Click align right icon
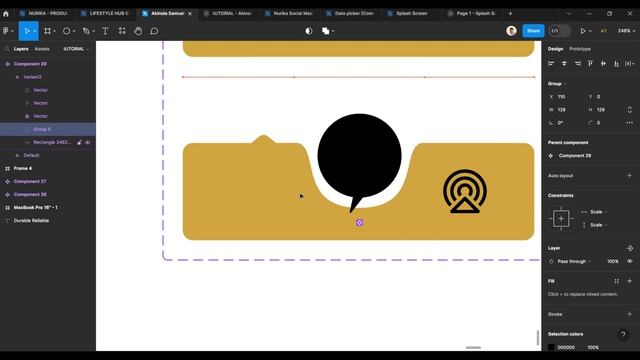This screenshot has height=360, width=640. pos(577,64)
